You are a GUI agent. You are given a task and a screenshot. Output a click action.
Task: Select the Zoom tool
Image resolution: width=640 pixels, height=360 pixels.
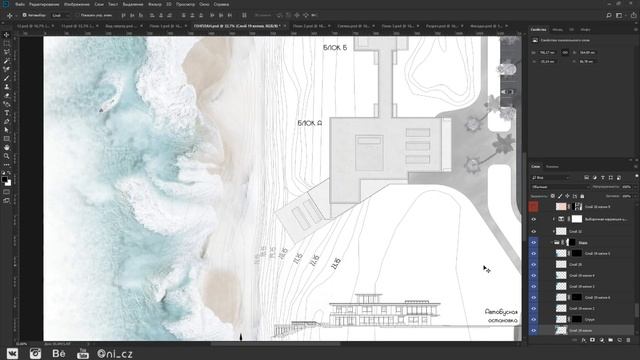pos(7,156)
